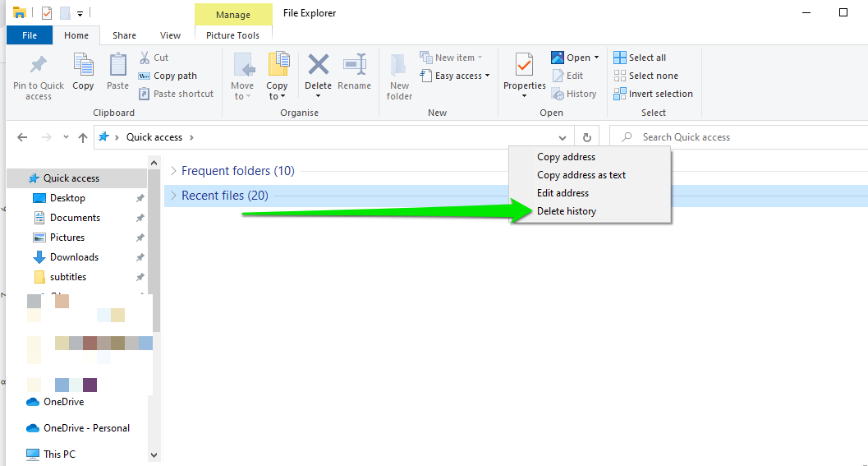Expand Frequent folders group
868x466 pixels.
[x=173, y=171]
